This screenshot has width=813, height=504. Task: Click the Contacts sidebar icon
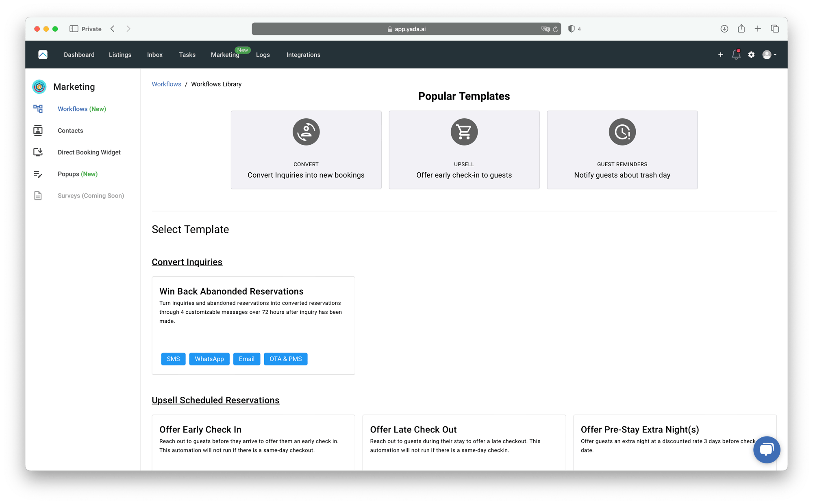click(x=39, y=130)
